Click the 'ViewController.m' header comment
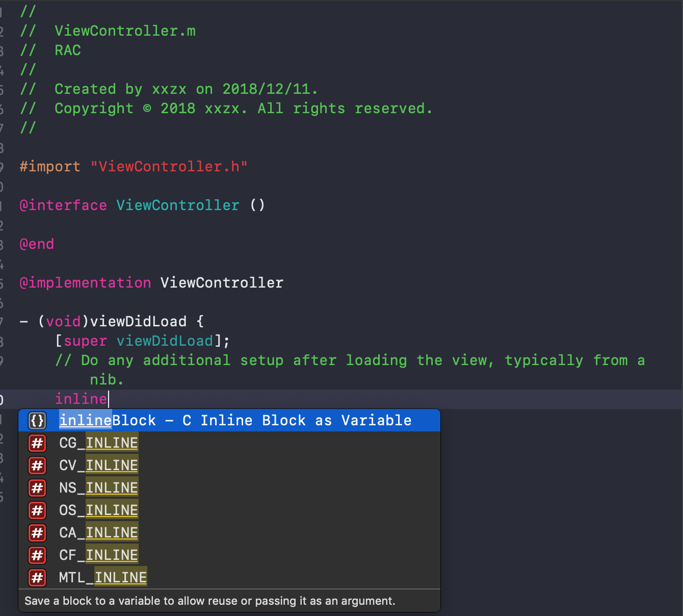 pyautogui.click(x=125, y=31)
